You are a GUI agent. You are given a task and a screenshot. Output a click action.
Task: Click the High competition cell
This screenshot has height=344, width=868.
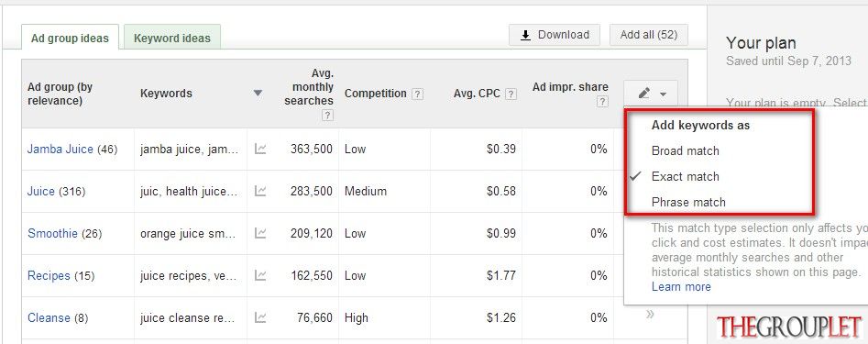[356, 318]
